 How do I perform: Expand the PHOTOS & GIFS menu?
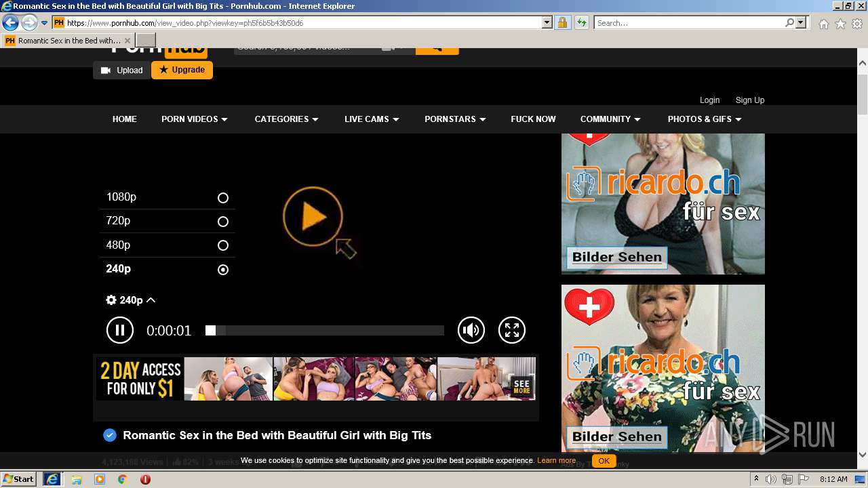[x=705, y=119]
